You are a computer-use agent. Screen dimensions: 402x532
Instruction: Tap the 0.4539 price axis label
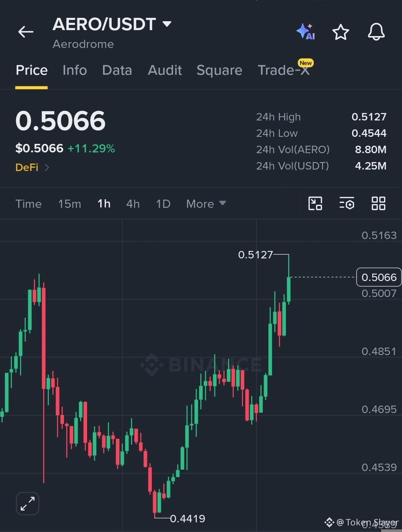pyautogui.click(x=379, y=467)
